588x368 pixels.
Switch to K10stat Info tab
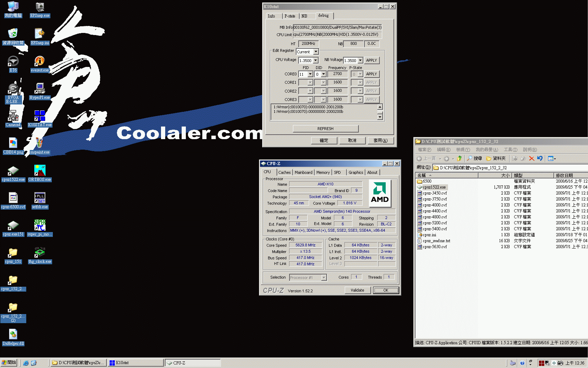click(272, 16)
